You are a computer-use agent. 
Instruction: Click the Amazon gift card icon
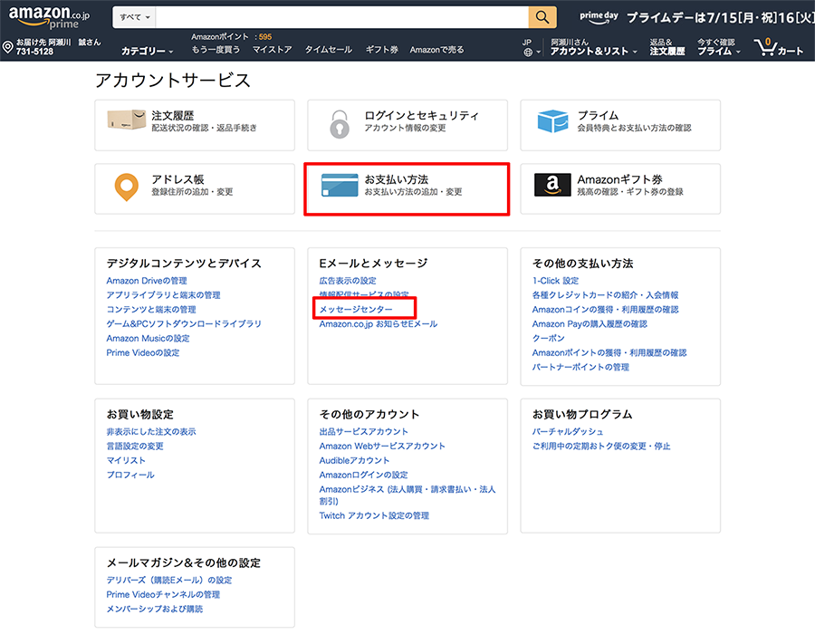(x=552, y=185)
